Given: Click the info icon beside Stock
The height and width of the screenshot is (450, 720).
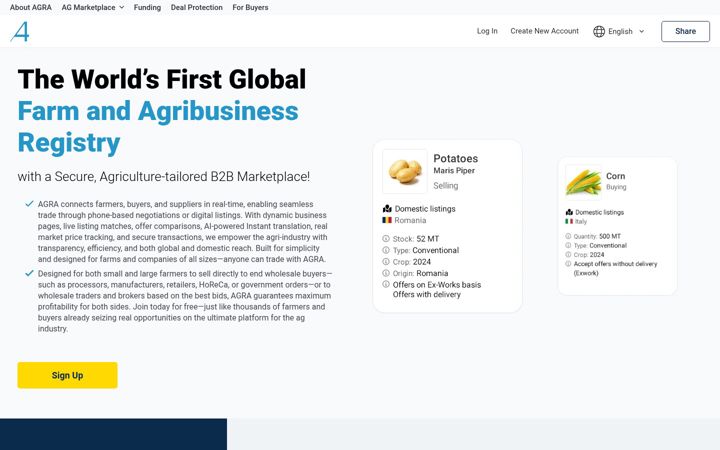Looking at the screenshot, I should click(386, 239).
